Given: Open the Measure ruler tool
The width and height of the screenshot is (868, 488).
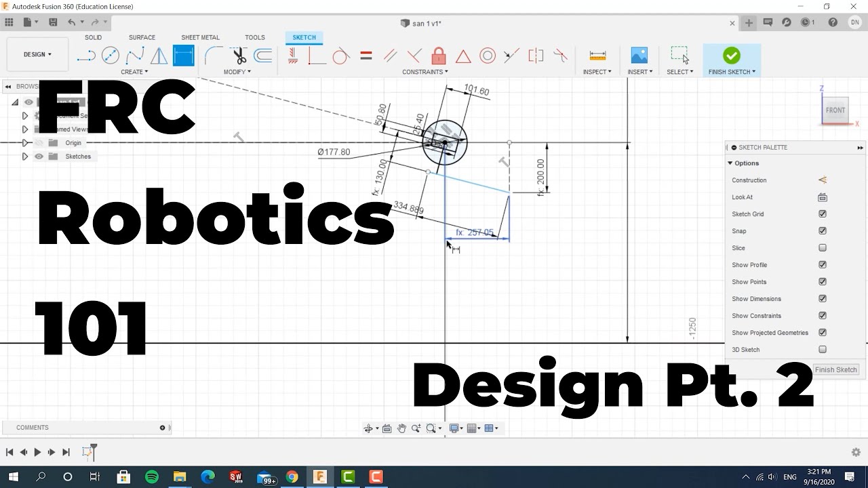Looking at the screenshot, I should (597, 56).
